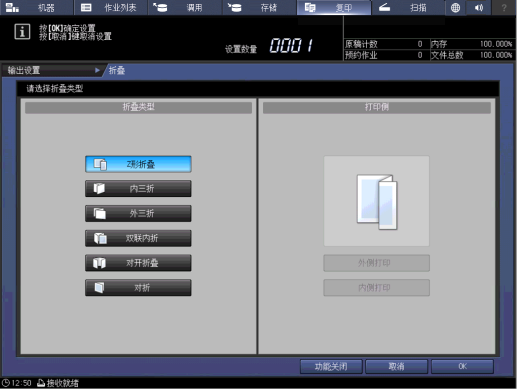Open the 调用 (Recall) tab
517x389 pixels.
tap(185, 7)
